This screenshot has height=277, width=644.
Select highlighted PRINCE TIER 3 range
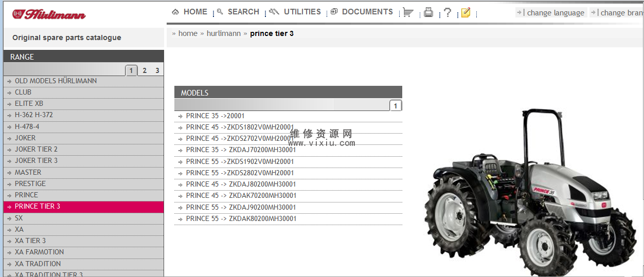click(x=83, y=207)
